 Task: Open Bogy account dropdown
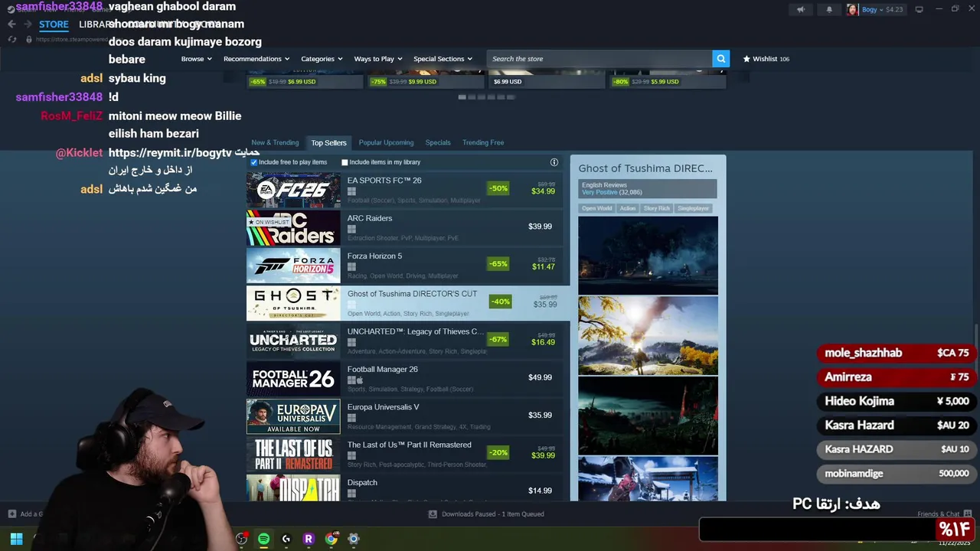(883, 10)
